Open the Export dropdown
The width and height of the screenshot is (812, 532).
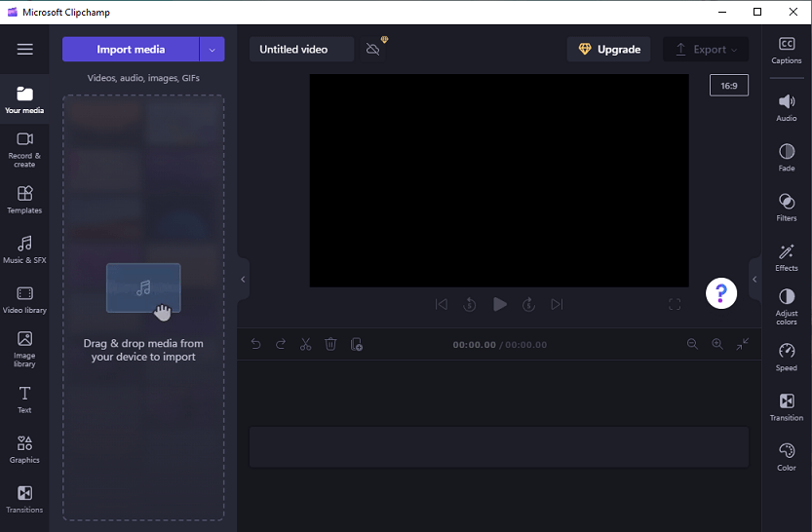(x=706, y=49)
